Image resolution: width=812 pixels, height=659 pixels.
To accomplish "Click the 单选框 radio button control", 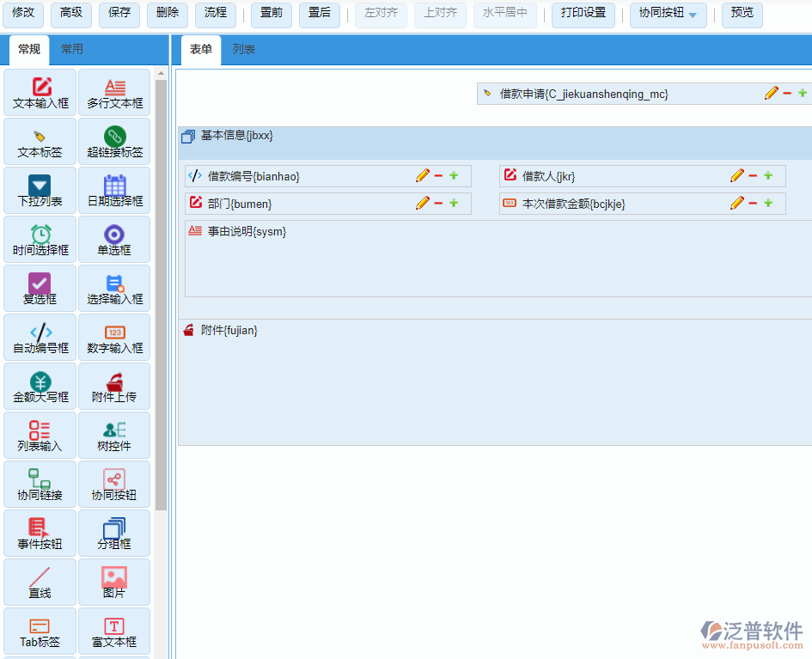I will pyautogui.click(x=114, y=240).
